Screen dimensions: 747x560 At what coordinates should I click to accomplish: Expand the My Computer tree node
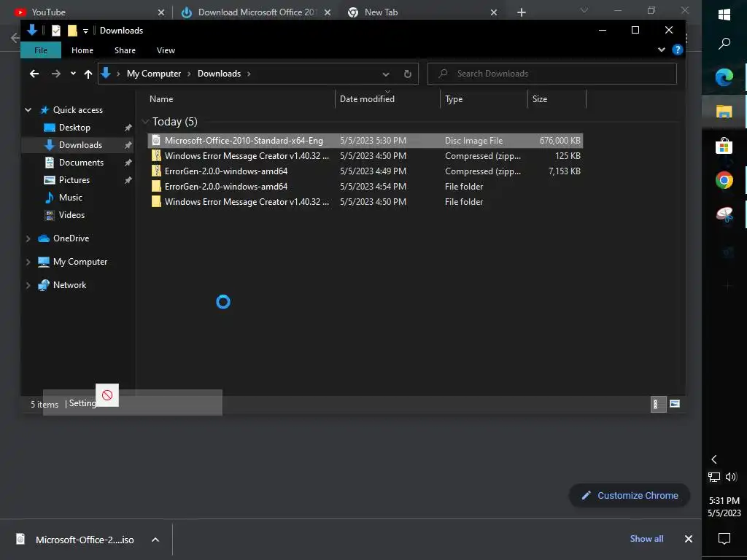click(x=28, y=262)
